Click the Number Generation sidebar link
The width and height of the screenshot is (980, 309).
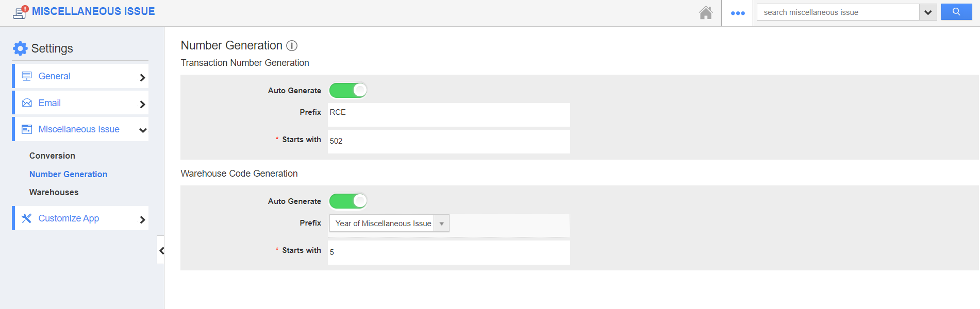(x=68, y=174)
